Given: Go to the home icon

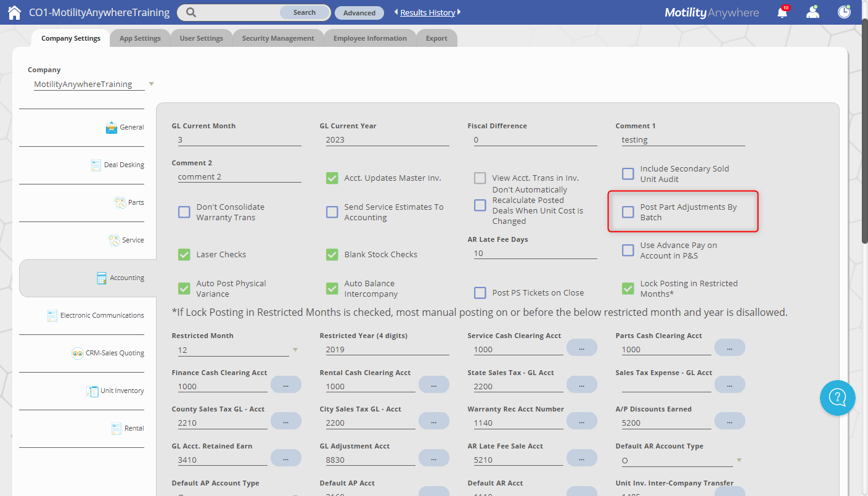Looking at the screenshot, I should click(x=14, y=12).
